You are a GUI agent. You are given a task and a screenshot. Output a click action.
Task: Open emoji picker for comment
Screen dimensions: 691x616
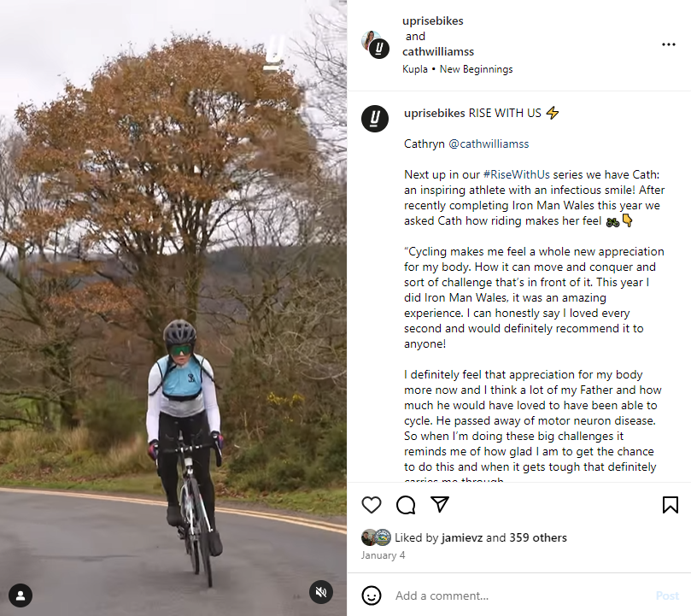click(x=372, y=595)
